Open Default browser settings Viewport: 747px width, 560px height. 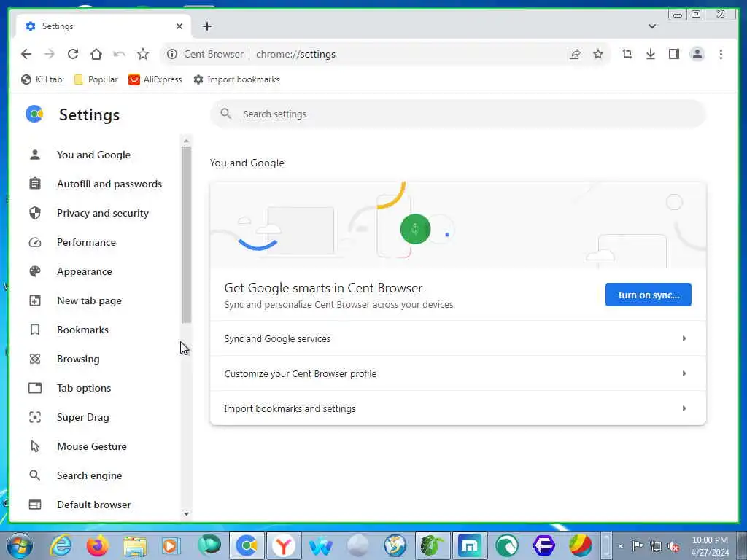93,505
